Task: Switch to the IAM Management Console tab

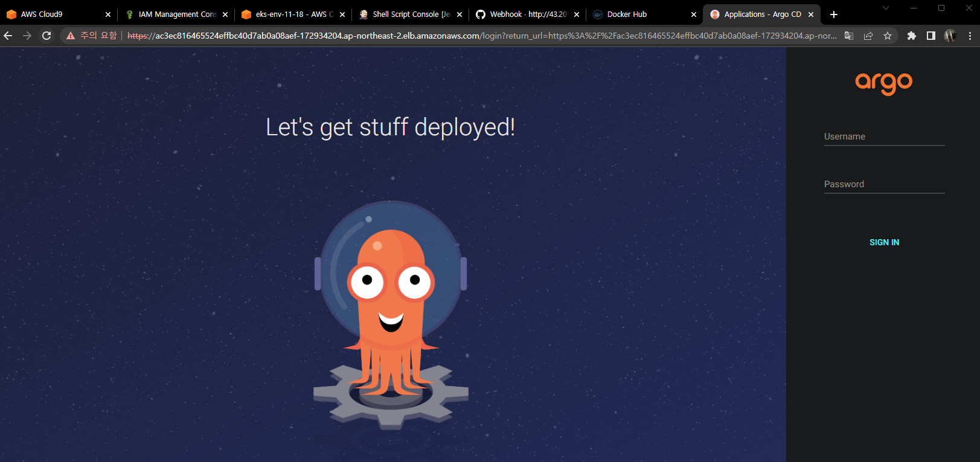Action: click(x=177, y=14)
